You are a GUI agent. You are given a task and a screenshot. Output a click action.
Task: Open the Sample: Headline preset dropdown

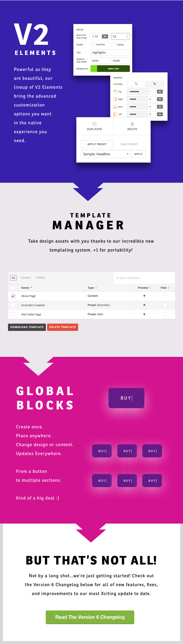(x=106, y=154)
